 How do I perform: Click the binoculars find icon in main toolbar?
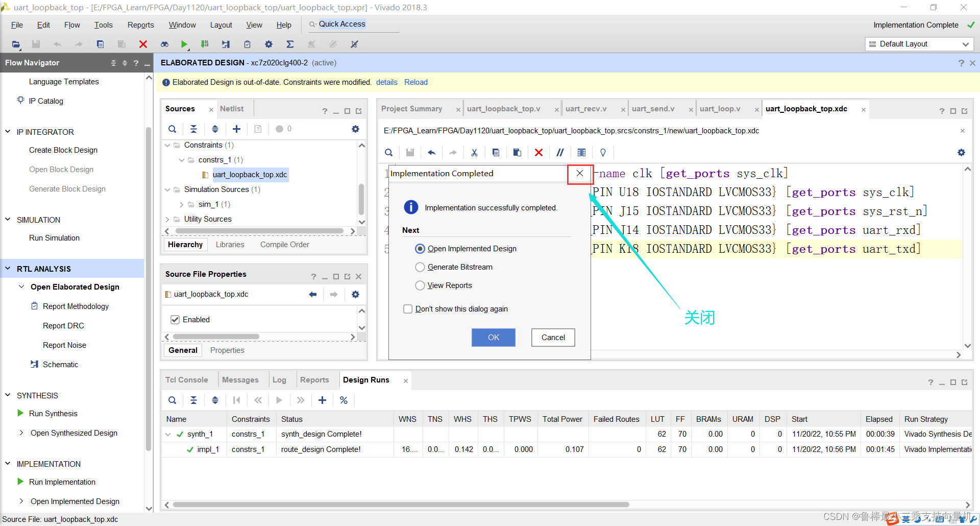point(164,44)
